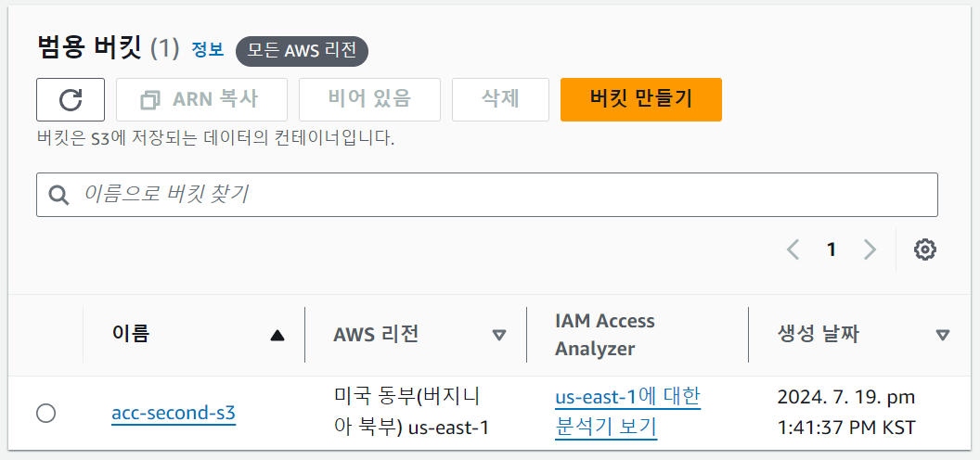The height and width of the screenshot is (460, 980).
Task: Sort by 이름 ascending arrow
Action: click(x=277, y=336)
